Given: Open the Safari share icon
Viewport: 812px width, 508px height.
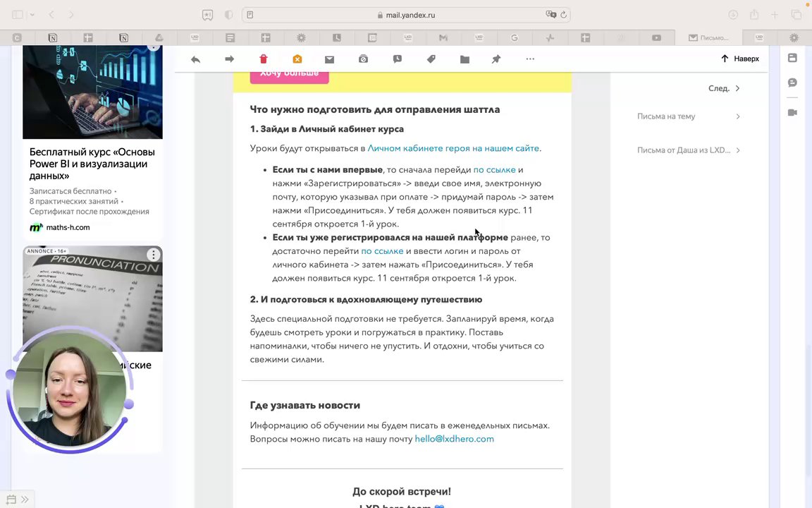Looking at the screenshot, I should pyautogui.click(x=754, y=15).
